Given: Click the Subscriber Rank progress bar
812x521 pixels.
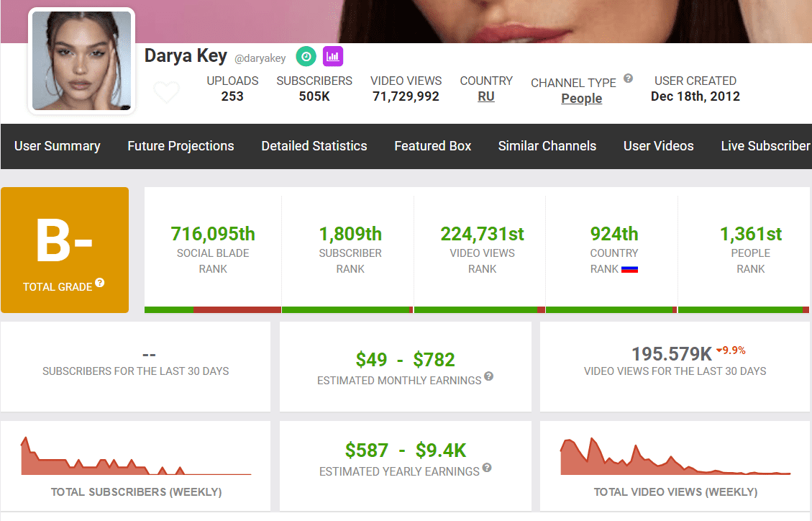Looking at the screenshot, I should [347, 309].
